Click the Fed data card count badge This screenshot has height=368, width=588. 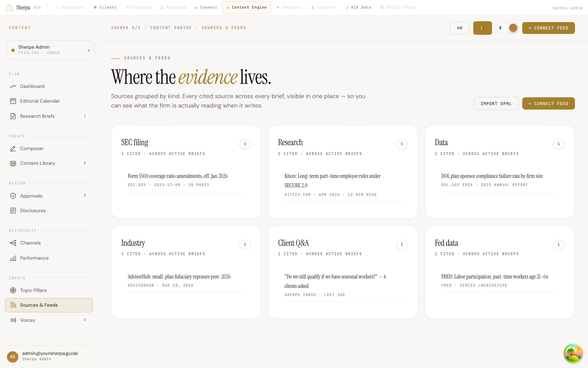[x=559, y=245]
